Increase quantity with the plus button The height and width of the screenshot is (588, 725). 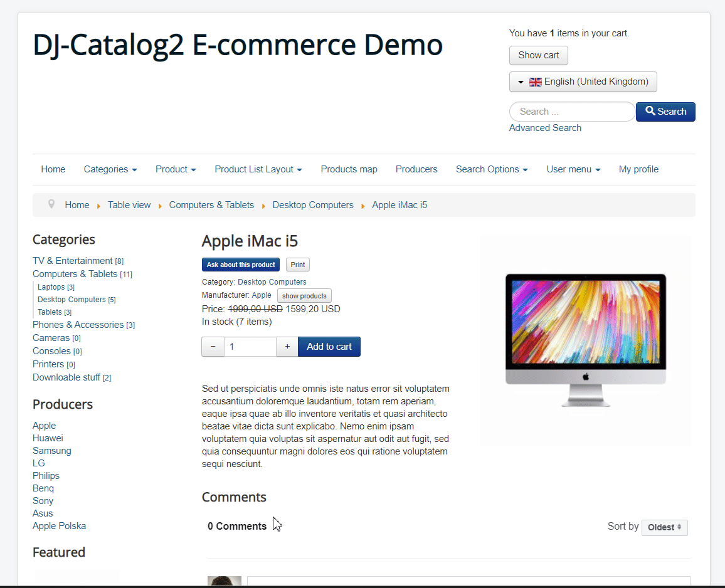click(287, 347)
